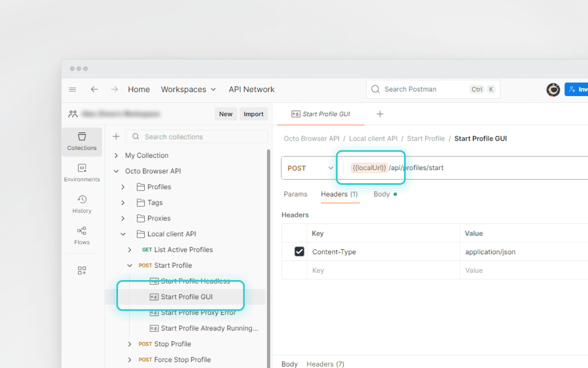The height and width of the screenshot is (368, 588).
Task: Collapse Start Profile request chevron
Action: click(129, 265)
